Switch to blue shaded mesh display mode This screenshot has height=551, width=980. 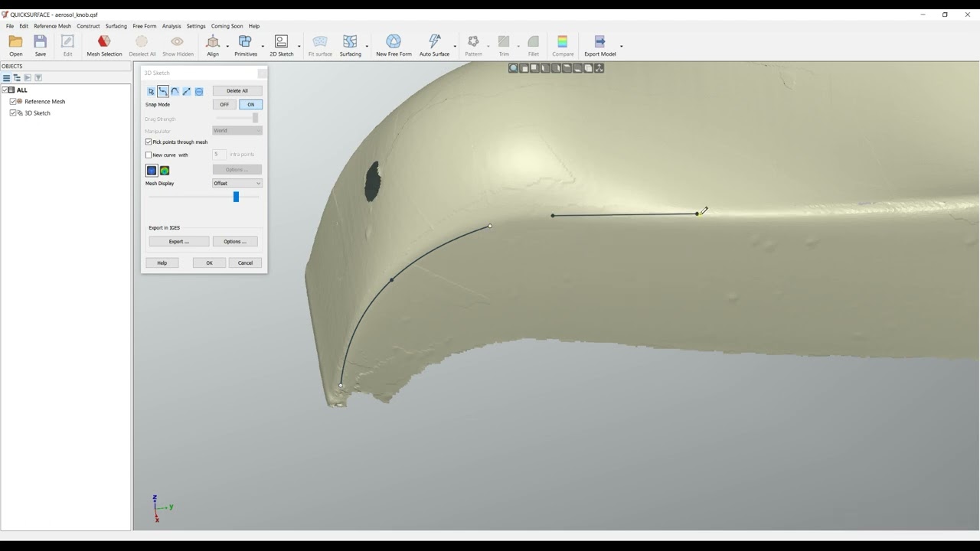(x=152, y=171)
